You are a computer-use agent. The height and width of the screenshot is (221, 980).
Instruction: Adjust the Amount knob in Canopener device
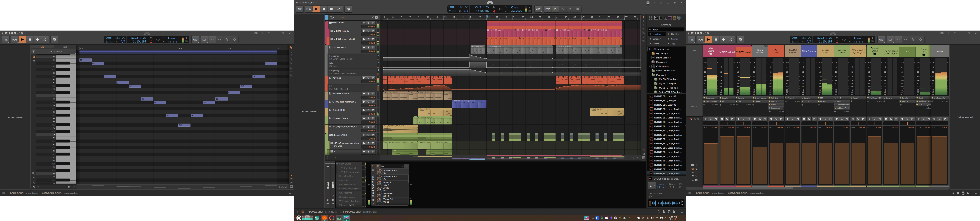380,184
